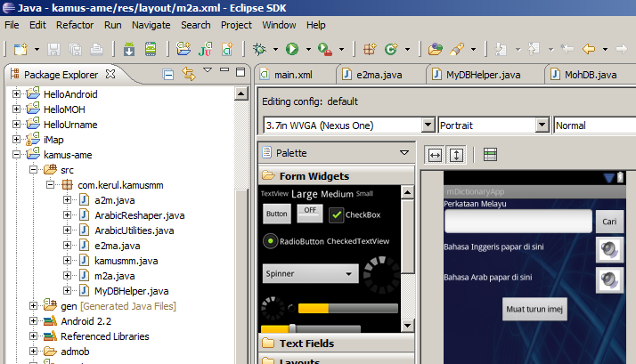636x364 pixels.
Task: Click the Run green play toolbar icon
Action: [292, 49]
